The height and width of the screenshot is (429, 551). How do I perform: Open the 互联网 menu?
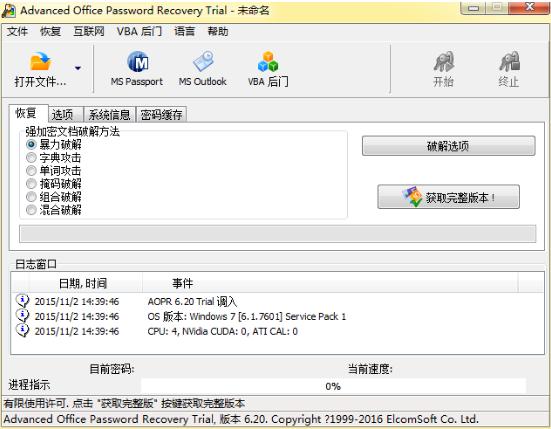click(x=89, y=32)
